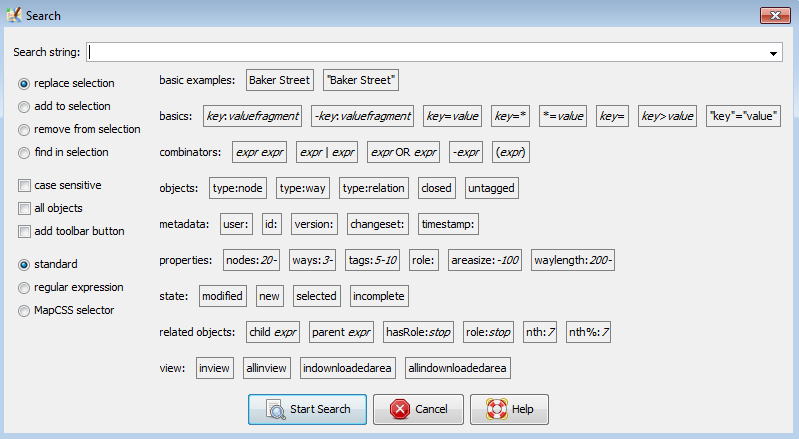Insert indownloadedarea keyword
Image resolution: width=799 pixels, height=439 pixels.
click(x=348, y=368)
